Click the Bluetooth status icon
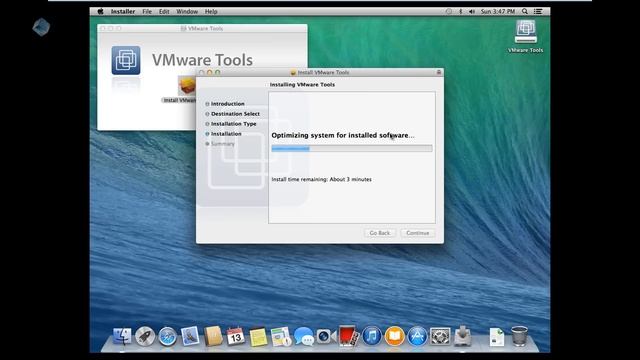This screenshot has width=640, height=360. [460, 11]
